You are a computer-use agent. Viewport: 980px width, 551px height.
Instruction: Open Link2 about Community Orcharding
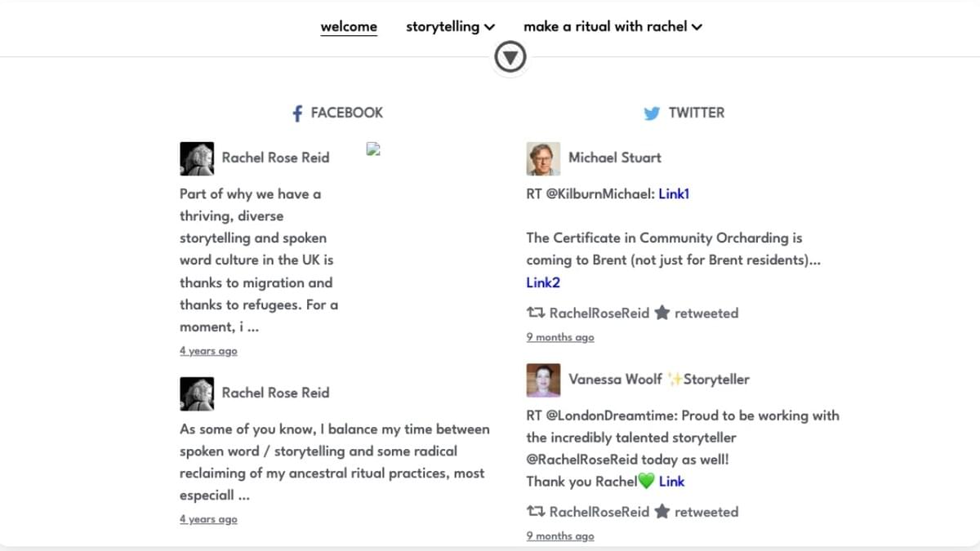[543, 282]
